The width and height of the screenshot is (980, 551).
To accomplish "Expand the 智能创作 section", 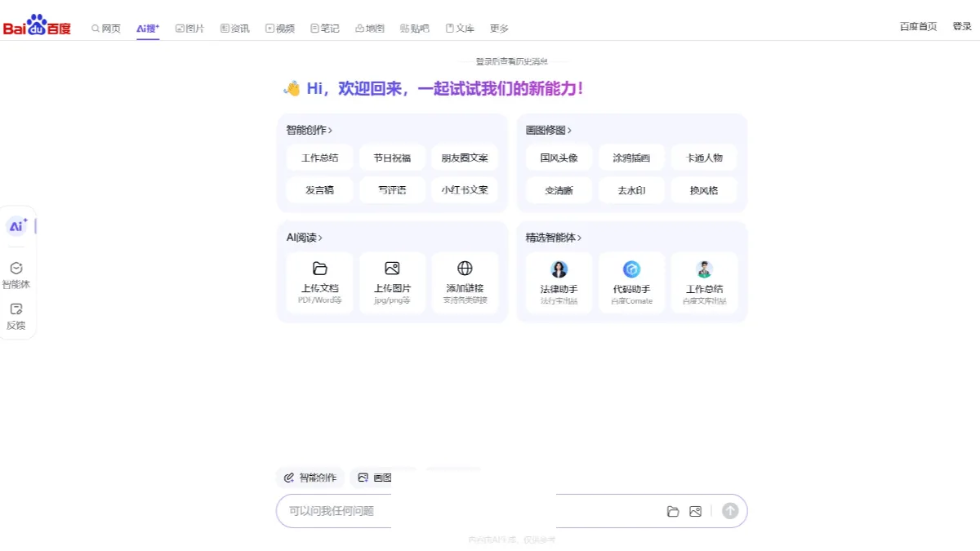I will pos(310,130).
